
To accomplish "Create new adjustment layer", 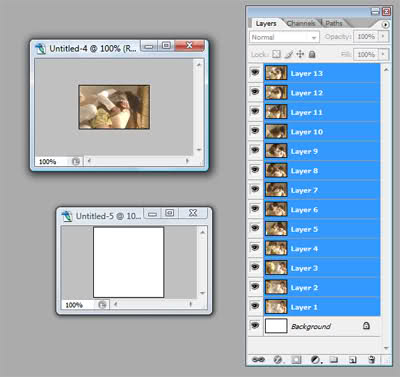I will pyautogui.click(x=316, y=360).
